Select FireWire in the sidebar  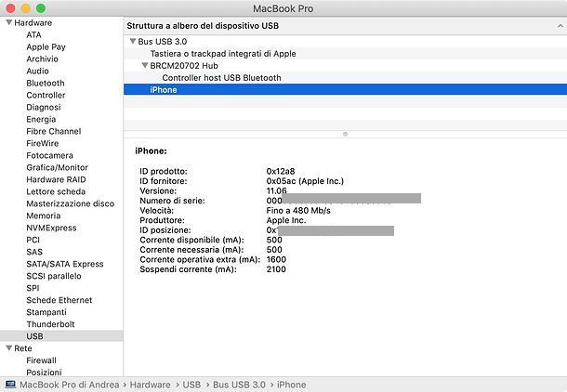(43, 143)
